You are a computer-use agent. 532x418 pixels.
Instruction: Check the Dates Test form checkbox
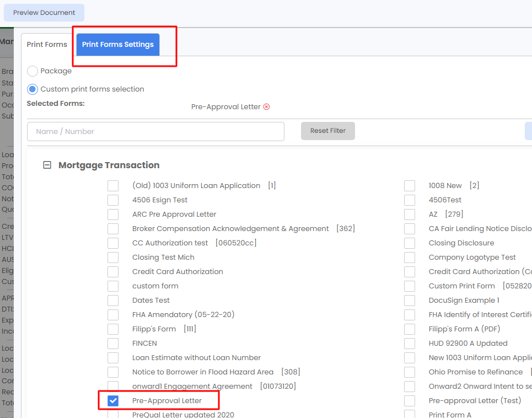113,300
